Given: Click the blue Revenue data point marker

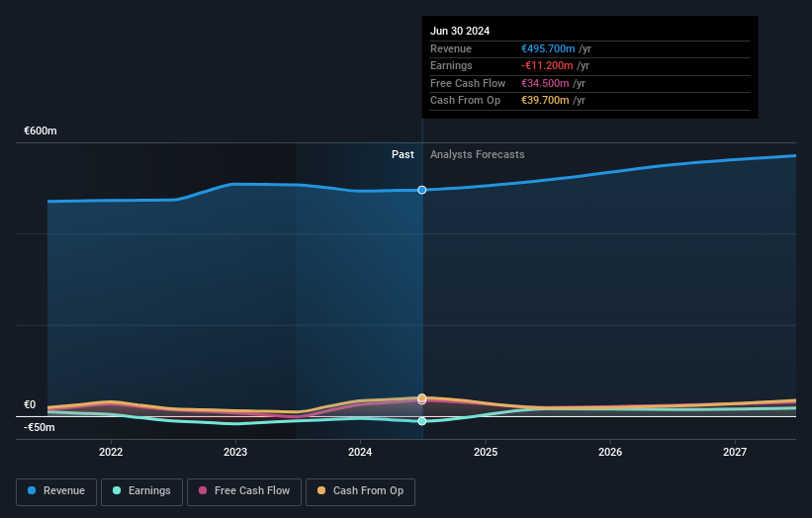Looking at the screenshot, I should pyautogui.click(x=422, y=190).
